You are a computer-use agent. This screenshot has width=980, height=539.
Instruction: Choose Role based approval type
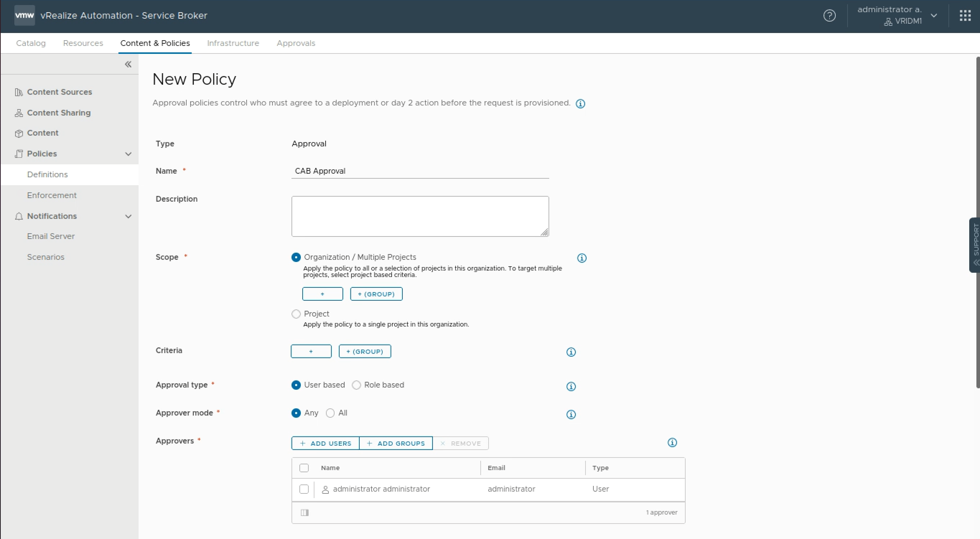pos(356,385)
